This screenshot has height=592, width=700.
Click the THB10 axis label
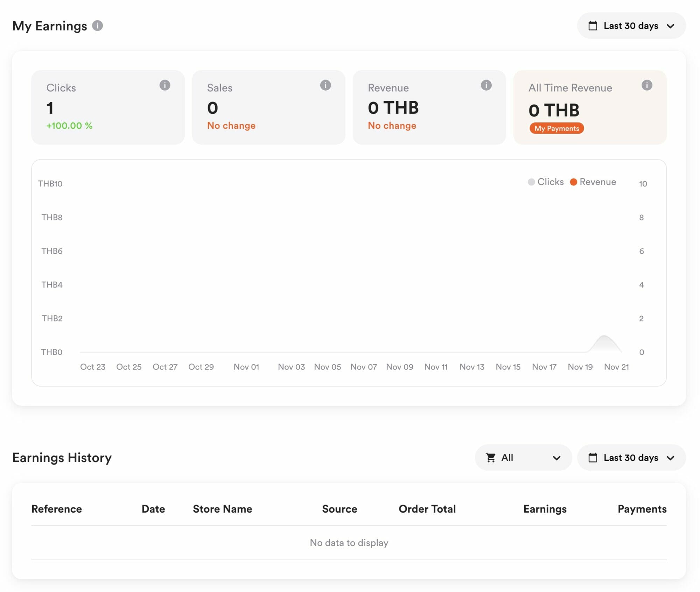point(50,184)
